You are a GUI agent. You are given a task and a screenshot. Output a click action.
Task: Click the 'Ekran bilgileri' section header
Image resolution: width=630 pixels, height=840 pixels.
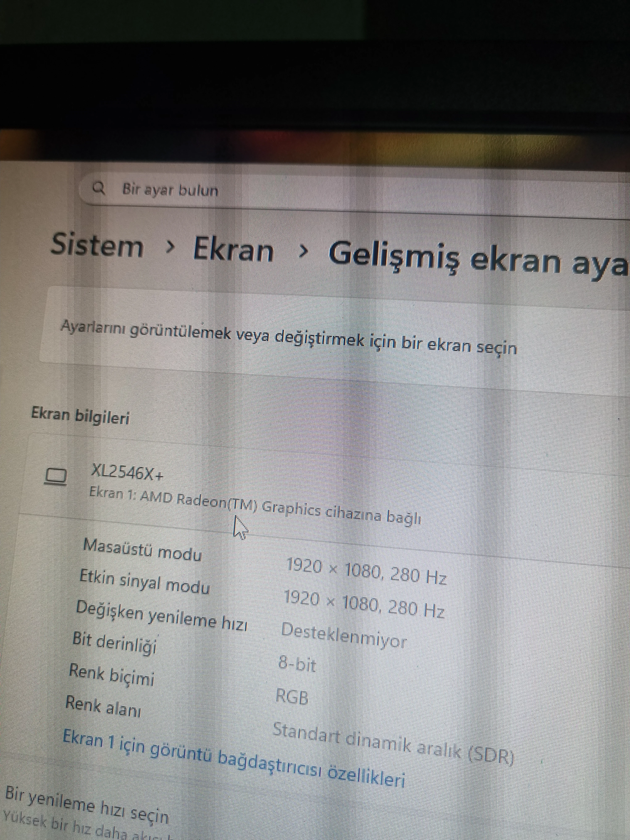click(x=80, y=415)
